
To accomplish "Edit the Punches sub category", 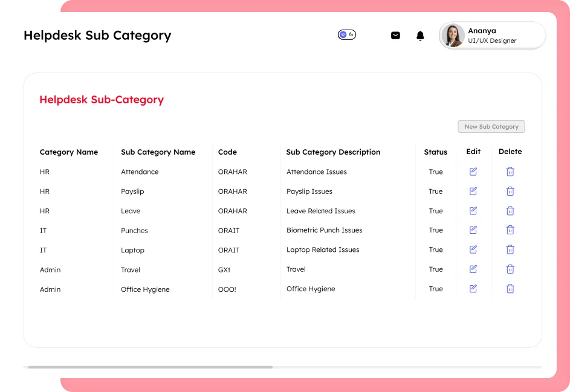I will (473, 230).
